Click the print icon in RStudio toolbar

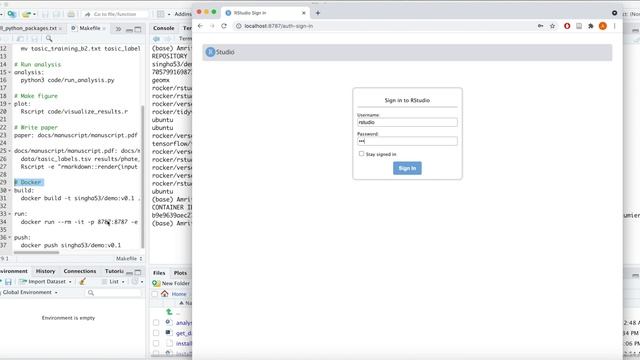click(x=71, y=14)
